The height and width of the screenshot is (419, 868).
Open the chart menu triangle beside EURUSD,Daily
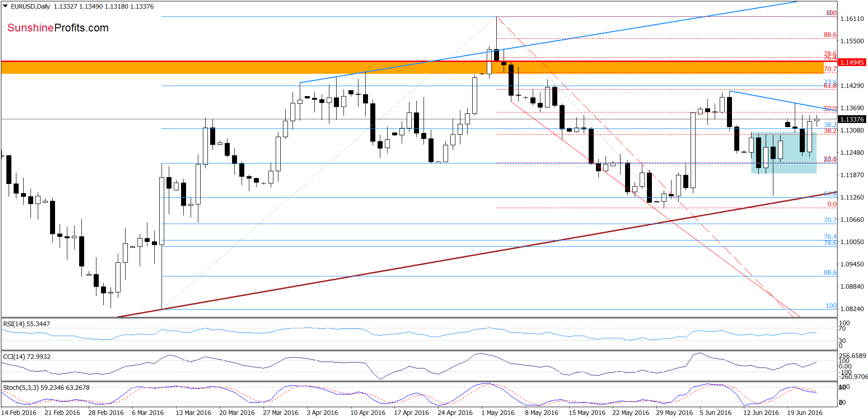click(x=5, y=6)
